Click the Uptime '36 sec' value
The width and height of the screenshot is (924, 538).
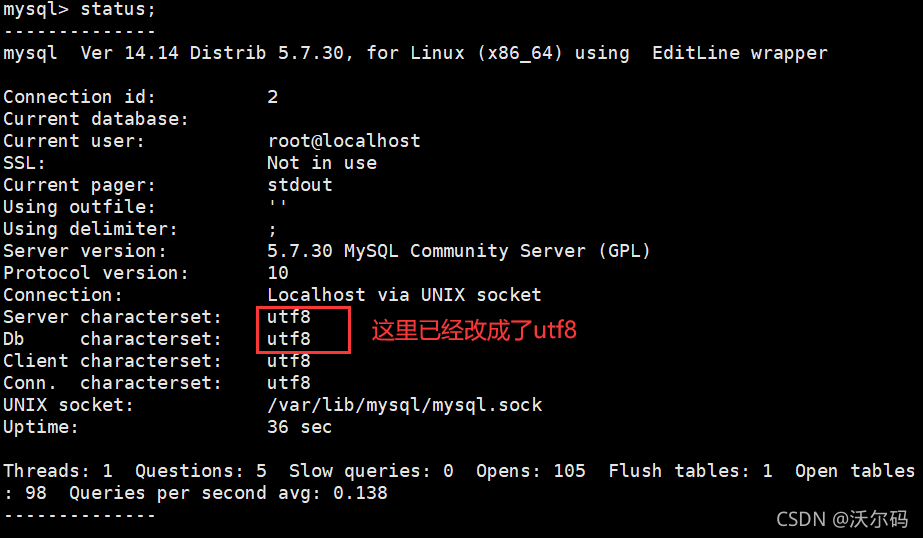coord(299,427)
